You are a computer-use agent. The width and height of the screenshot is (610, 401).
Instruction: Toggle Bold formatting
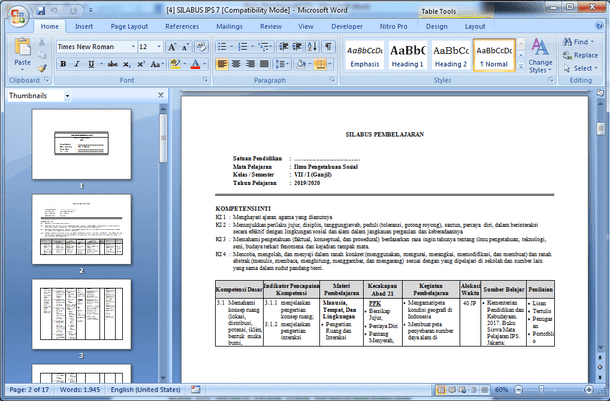coord(63,64)
